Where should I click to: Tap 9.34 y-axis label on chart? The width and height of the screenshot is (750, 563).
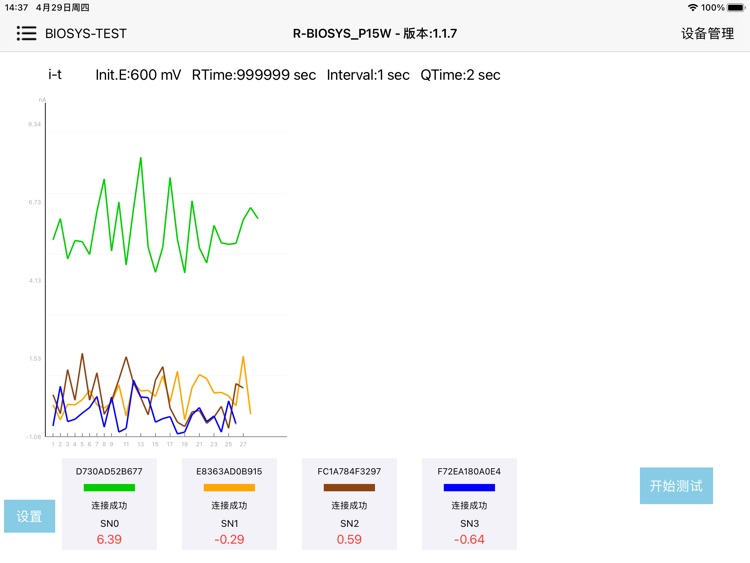[x=34, y=124]
